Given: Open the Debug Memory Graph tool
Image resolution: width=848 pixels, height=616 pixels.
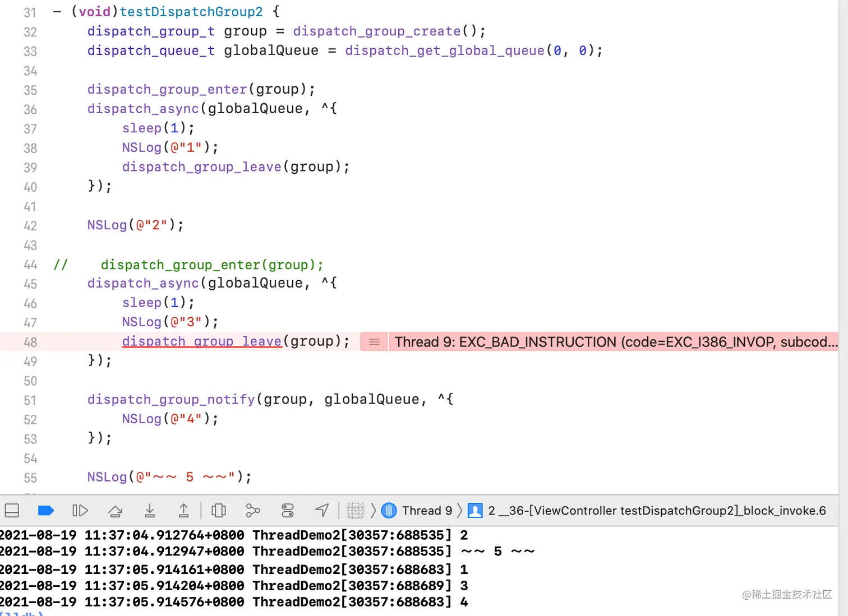Looking at the screenshot, I should point(253,511).
